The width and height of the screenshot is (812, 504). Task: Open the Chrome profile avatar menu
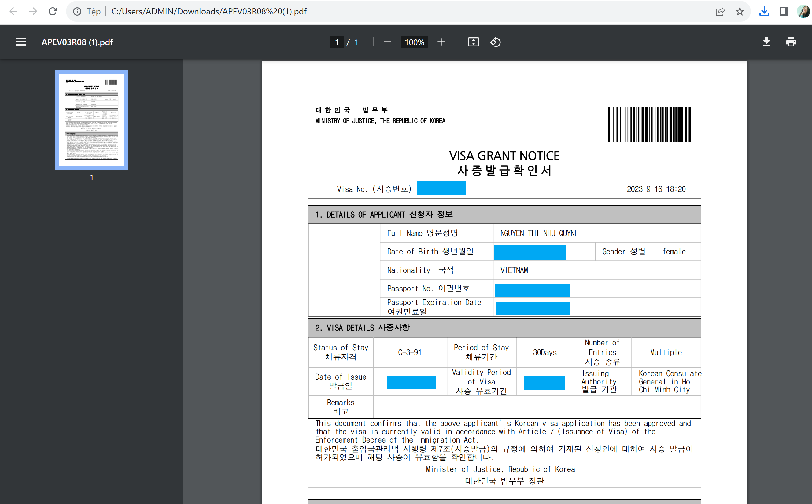[x=803, y=11]
